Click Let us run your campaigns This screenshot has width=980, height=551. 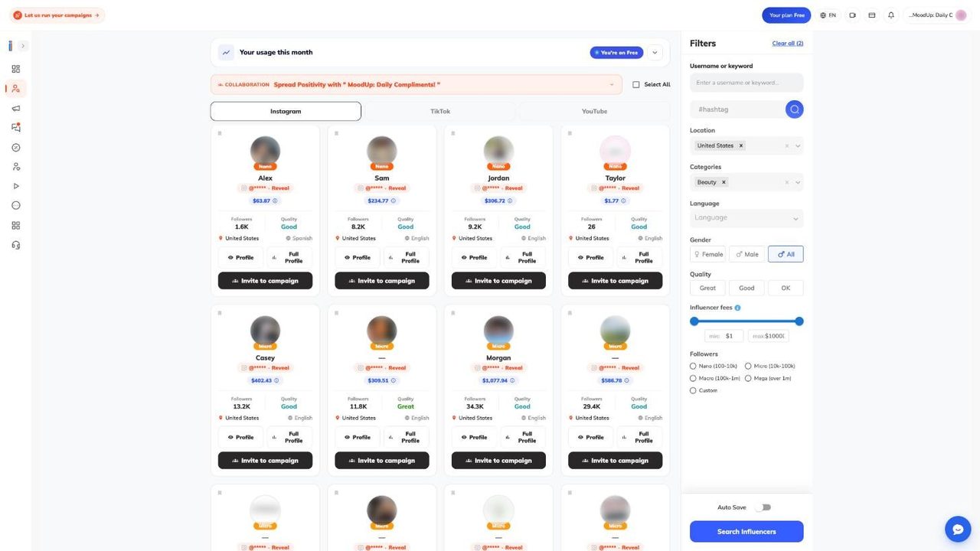pyautogui.click(x=57, y=15)
